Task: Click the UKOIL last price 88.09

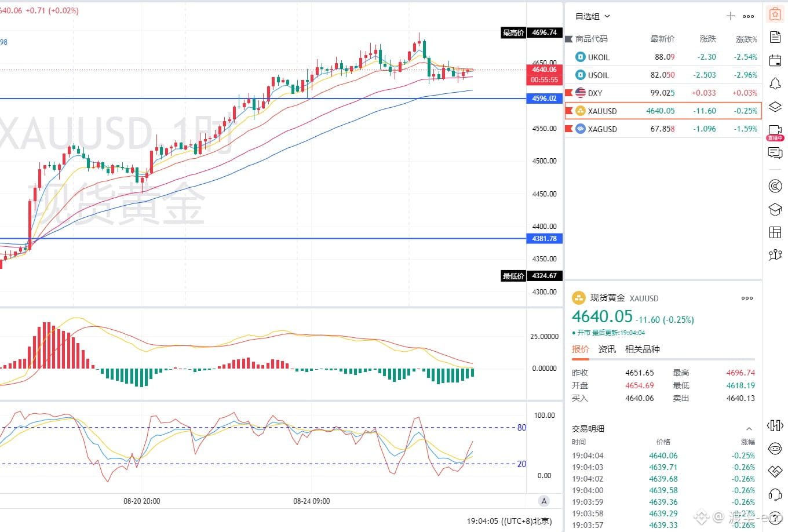Action: (x=665, y=57)
